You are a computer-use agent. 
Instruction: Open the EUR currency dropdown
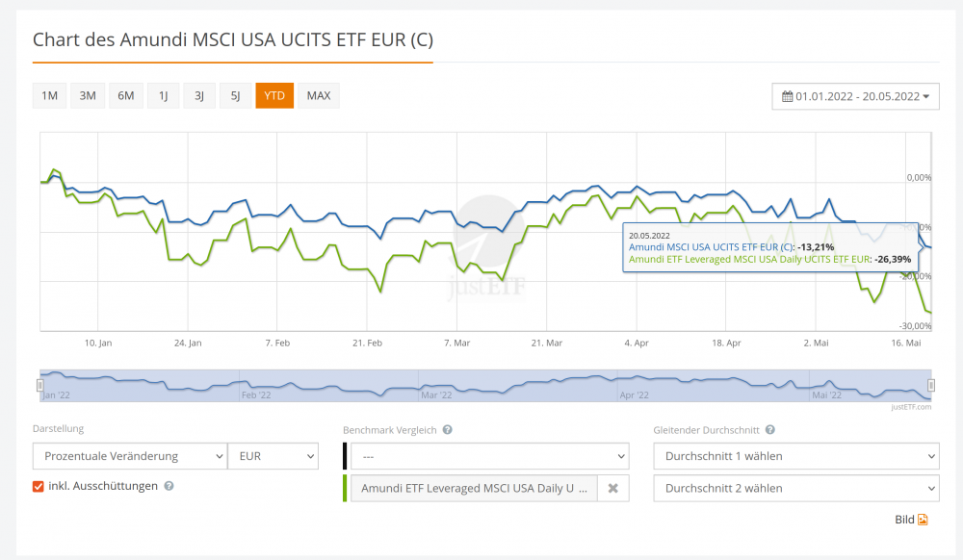(273, 456)
